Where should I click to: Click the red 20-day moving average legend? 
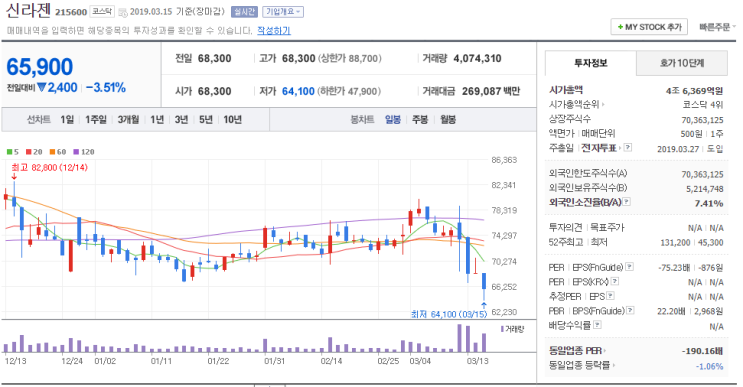(34, 152)
